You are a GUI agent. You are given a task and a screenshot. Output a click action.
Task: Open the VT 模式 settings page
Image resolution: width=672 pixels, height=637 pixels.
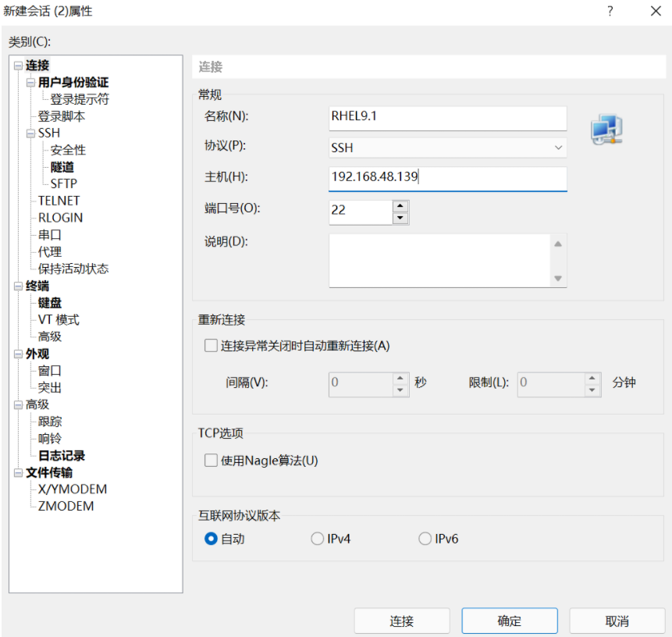point(59,320)
